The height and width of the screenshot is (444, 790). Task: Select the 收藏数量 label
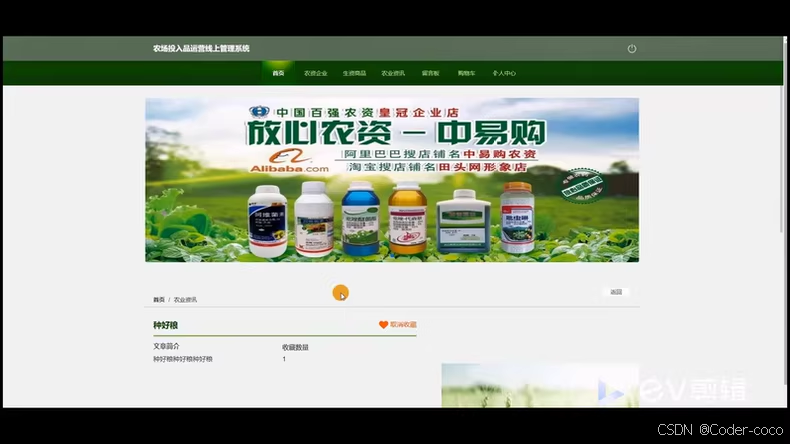295,347
